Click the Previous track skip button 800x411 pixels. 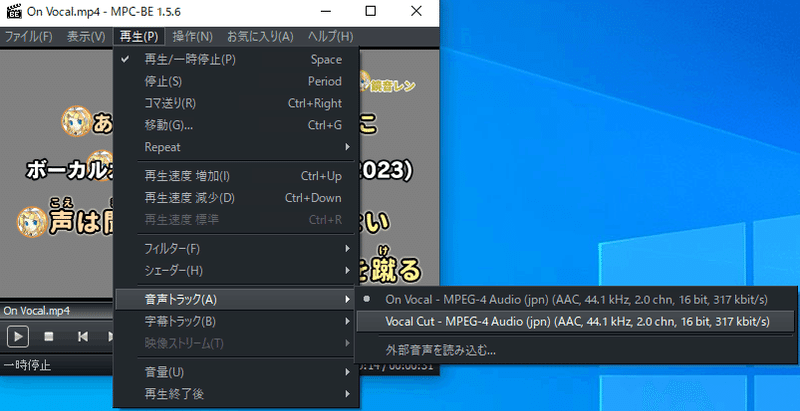pos(82,337)
